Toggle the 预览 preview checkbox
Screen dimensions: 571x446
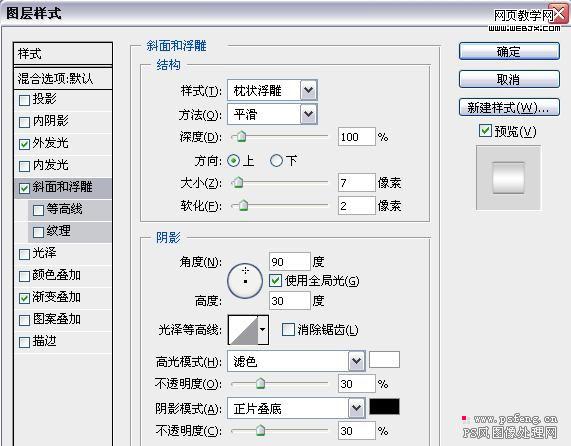(x=485, y=130)
